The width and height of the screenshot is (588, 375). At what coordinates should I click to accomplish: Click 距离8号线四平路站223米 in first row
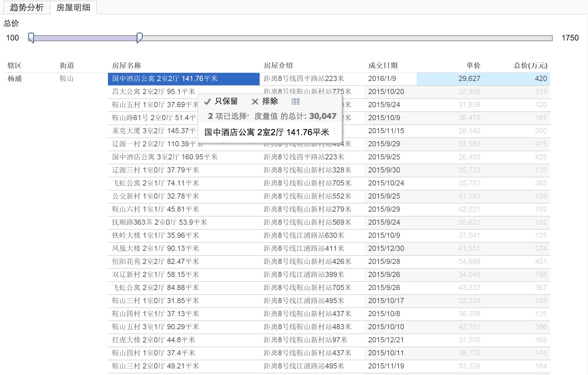tap(304, 78)
